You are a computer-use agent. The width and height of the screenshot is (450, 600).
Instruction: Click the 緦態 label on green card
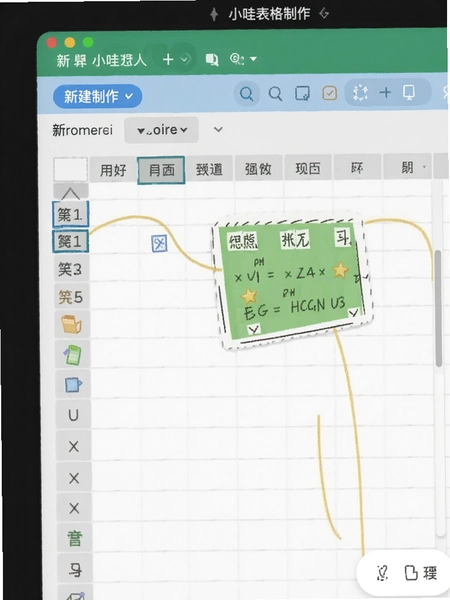[243, 241]
